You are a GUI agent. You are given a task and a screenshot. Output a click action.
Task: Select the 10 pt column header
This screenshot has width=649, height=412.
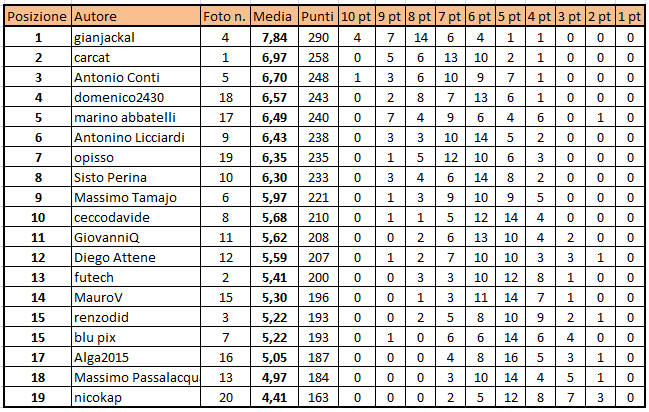click(358, 18)
